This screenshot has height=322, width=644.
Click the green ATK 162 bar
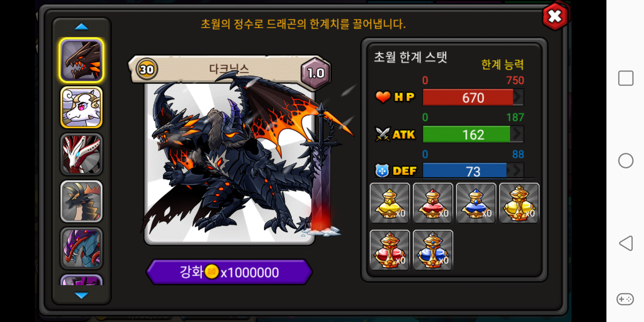pos(473,134)
